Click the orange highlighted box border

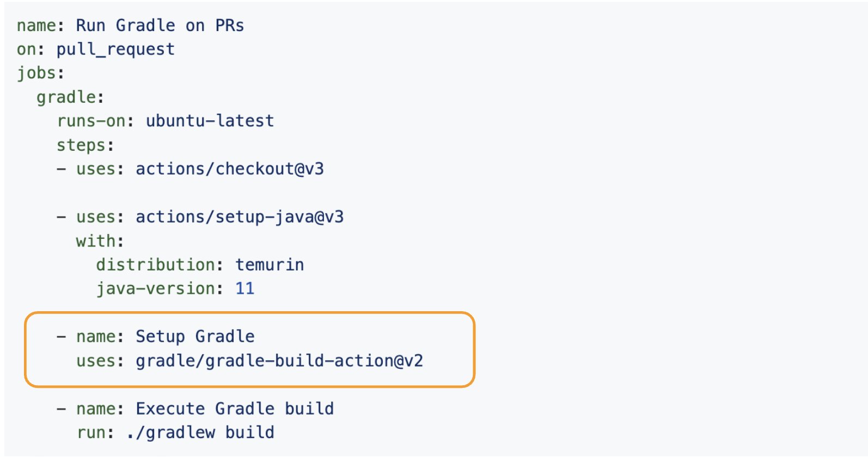(250, 313)
